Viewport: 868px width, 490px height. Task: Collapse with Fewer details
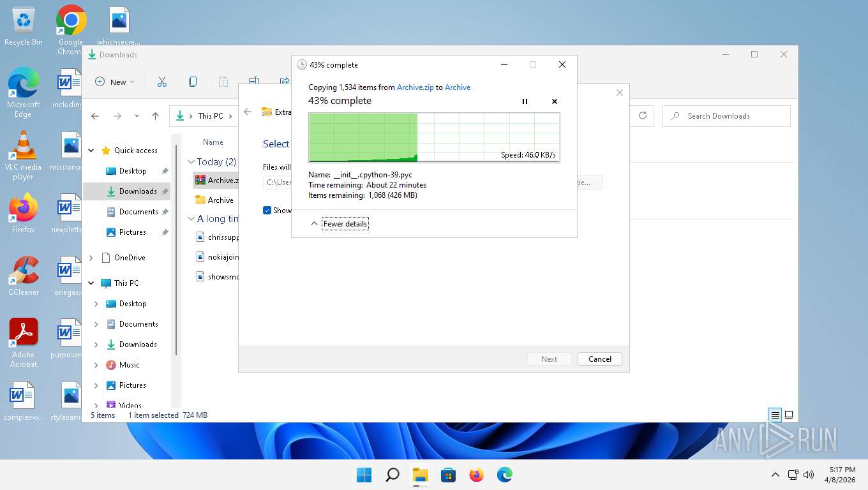point(345,224)
